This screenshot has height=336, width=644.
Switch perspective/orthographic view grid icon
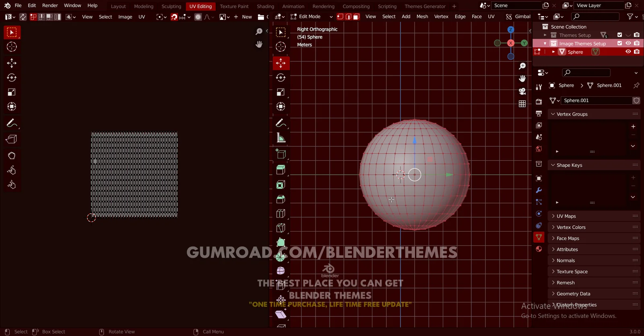click(x=522, y=104)
